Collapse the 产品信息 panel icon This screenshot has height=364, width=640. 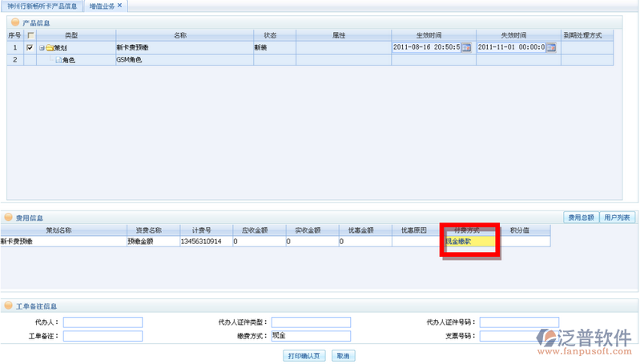coord(15,22)
